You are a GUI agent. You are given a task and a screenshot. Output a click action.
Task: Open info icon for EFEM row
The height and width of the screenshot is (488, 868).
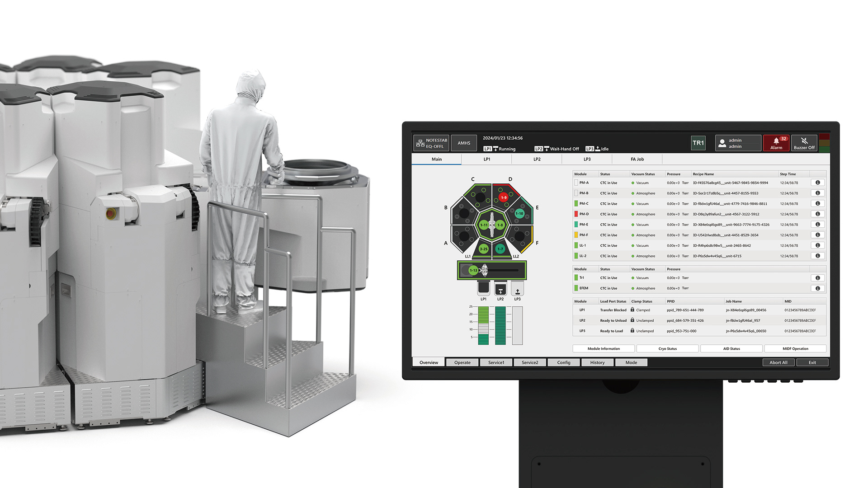(x=818, y=288)
